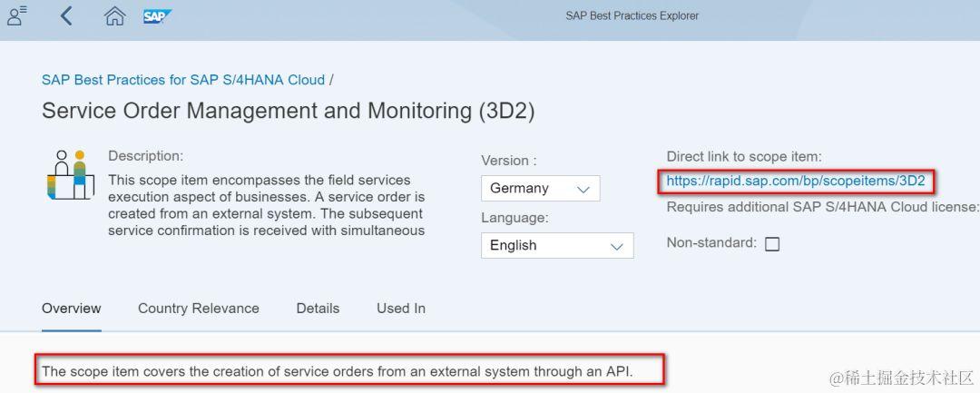Image resolution: width=980 pixels, height=393 pixels.
Task: Switch to the Used In tab
Action: coord(401,308)
